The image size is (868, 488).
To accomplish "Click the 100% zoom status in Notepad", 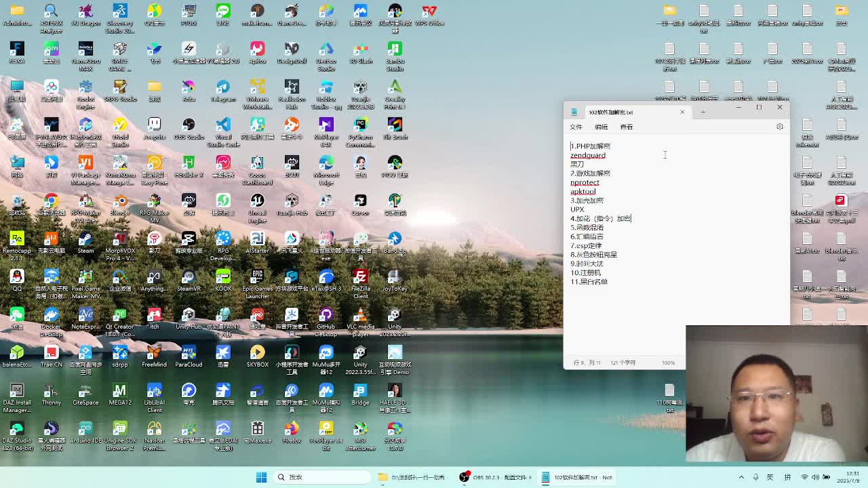I will pyautogui.click(x=669, y=363).
